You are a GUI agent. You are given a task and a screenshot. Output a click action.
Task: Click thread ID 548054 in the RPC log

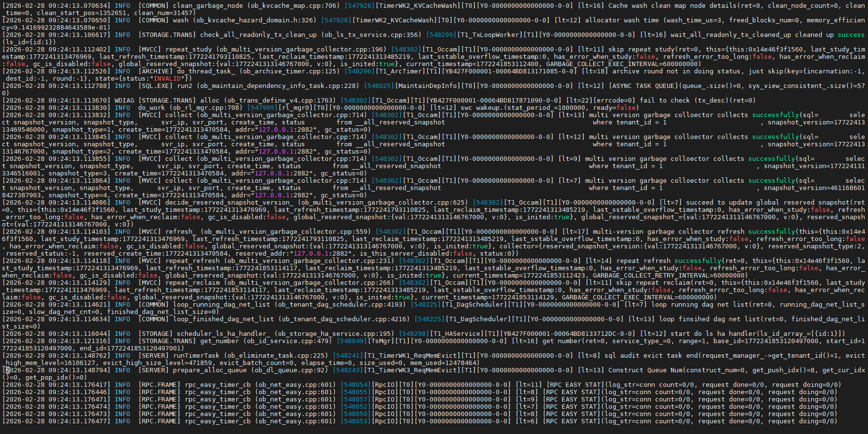(355, 385)
